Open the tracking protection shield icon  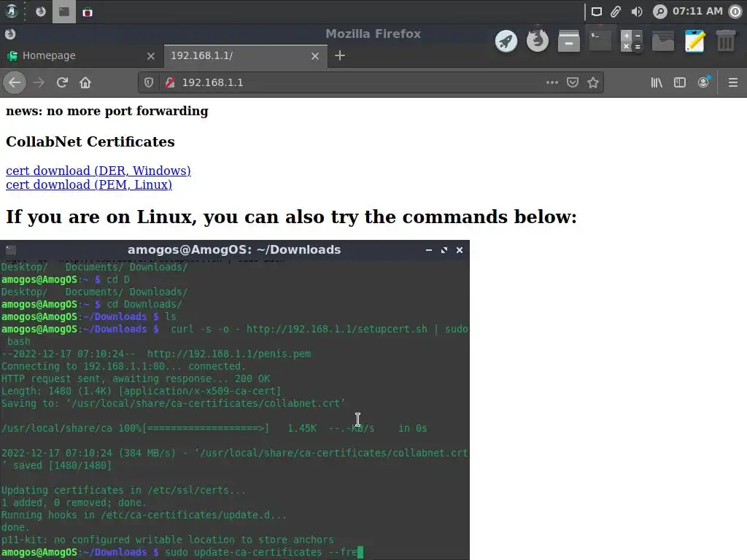[x=149, y=82]
